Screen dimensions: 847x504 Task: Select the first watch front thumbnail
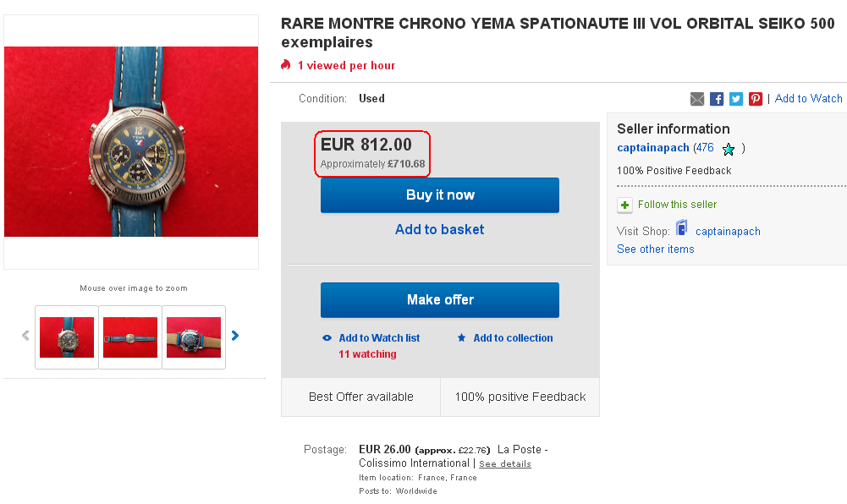click(x=67, y=337)
